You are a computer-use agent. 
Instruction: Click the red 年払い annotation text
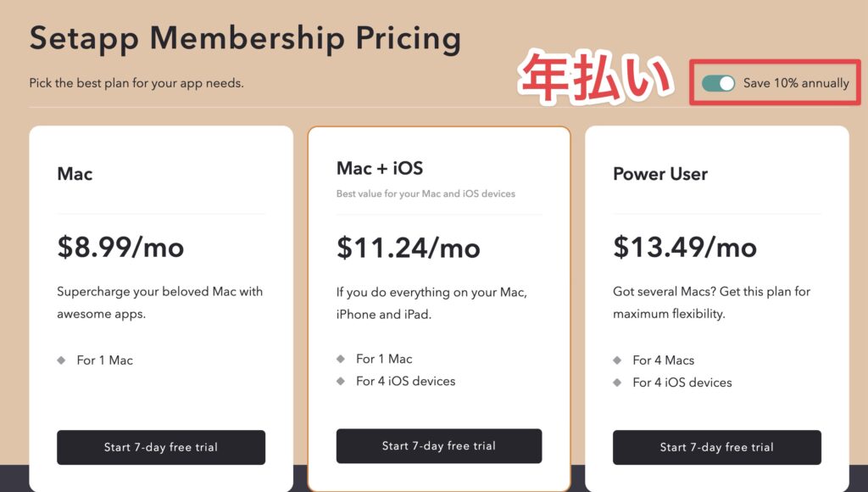(x=595, y=77)
